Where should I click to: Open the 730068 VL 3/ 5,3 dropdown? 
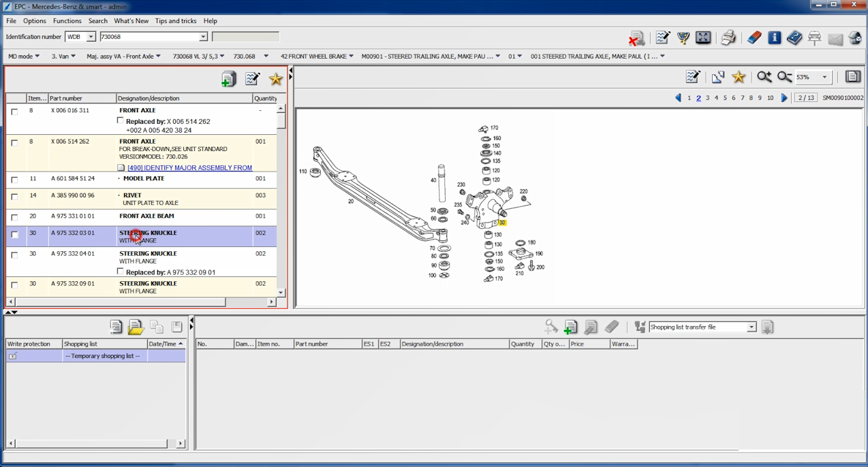[x=198, y=57]
